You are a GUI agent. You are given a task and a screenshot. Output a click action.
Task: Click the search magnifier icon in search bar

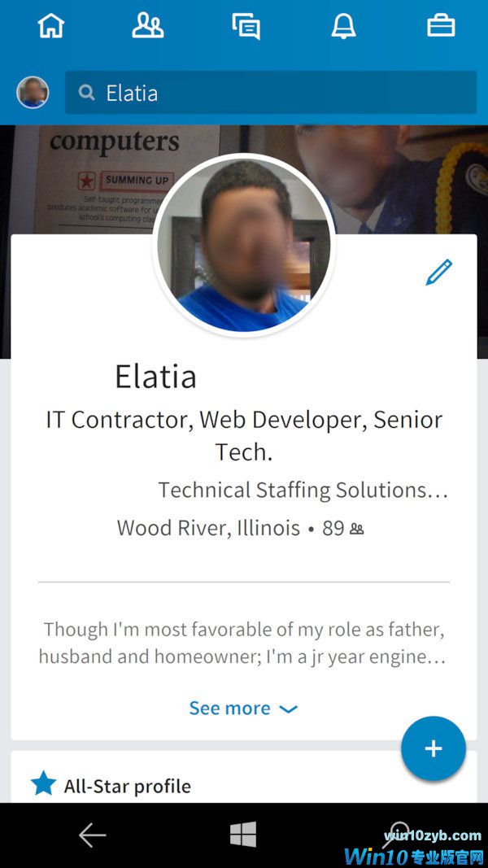click(86, 93)
